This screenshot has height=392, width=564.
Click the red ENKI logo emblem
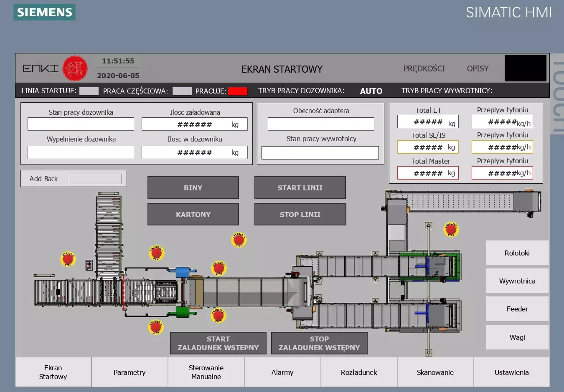point(75,68)
